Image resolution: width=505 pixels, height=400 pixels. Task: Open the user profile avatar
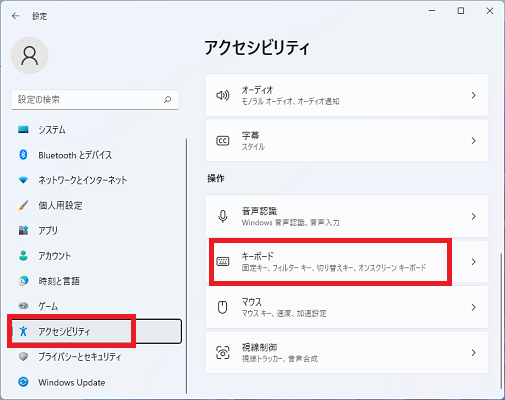pyautogui.click(x=30, y=55)
